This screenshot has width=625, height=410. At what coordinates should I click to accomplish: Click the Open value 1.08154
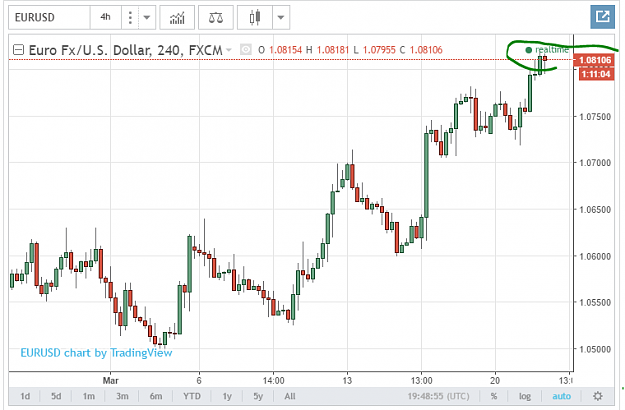pyautogui.click(x=285, y=50)
